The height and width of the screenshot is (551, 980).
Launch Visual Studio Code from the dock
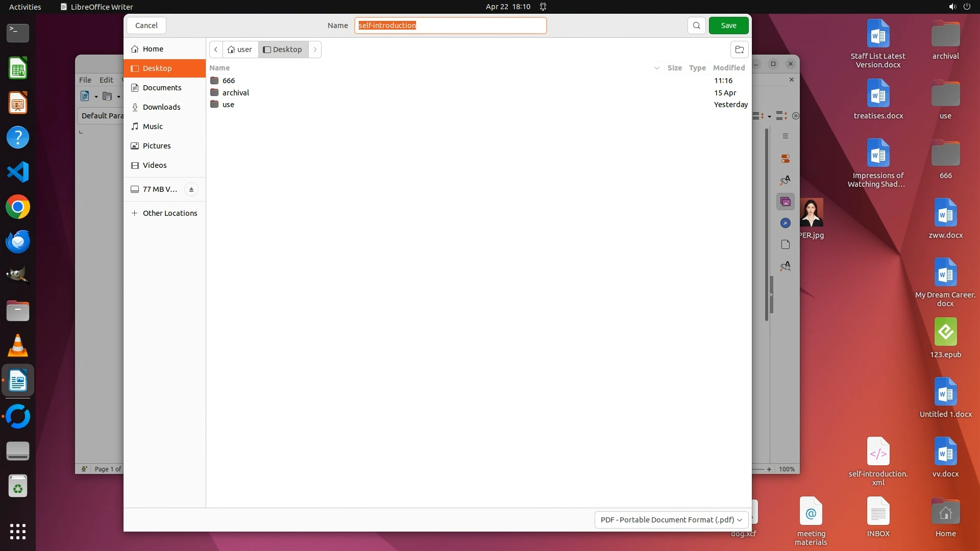(18, 172)
